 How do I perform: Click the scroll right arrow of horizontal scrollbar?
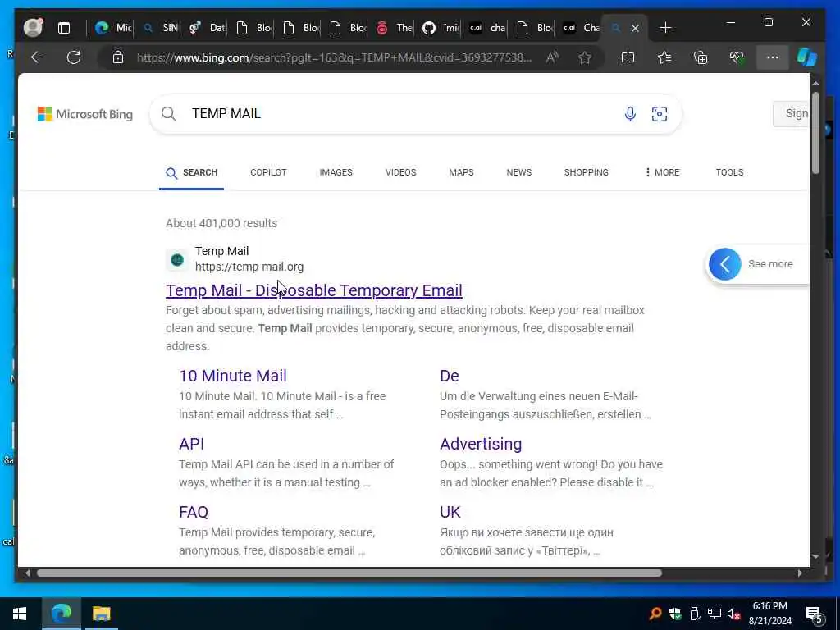[x=799, y=573]
